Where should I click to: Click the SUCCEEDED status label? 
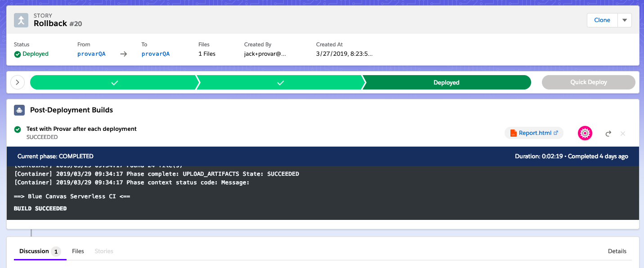point(42,137)
